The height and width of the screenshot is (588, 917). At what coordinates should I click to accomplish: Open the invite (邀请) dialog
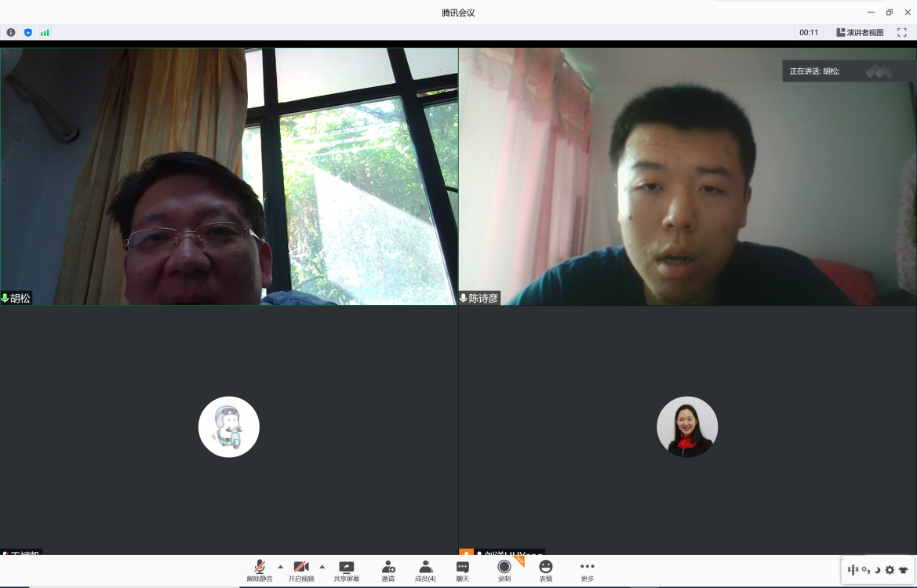pyautogui.click(x=388, y=571)
